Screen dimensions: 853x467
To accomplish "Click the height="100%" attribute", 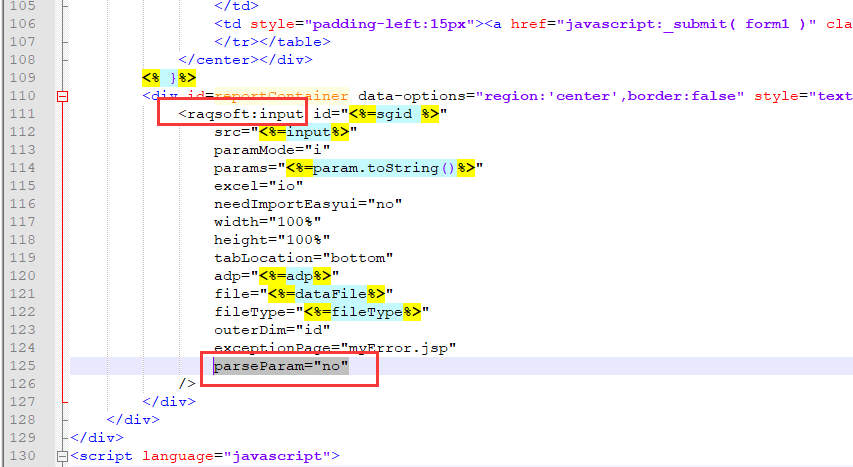I will pyautogui.click(x=272, y=240).
